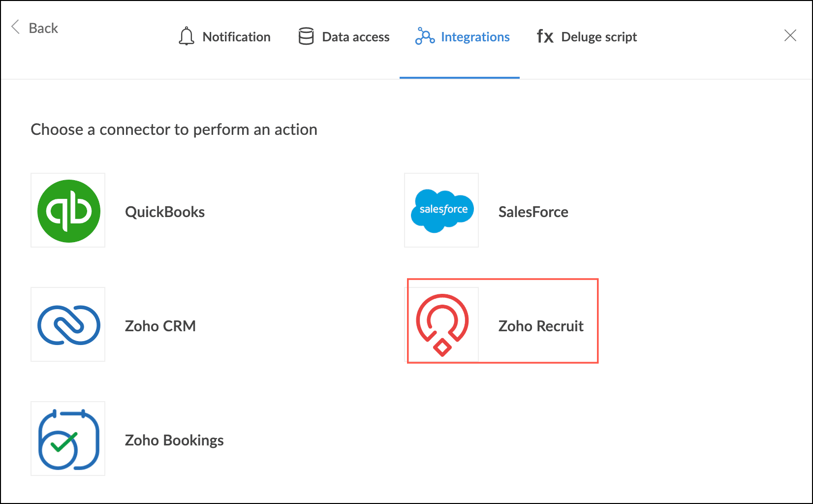The height and width of the screenshot is (504, 813).
Task: Open the Data access tab
Action: coord(355,37)
